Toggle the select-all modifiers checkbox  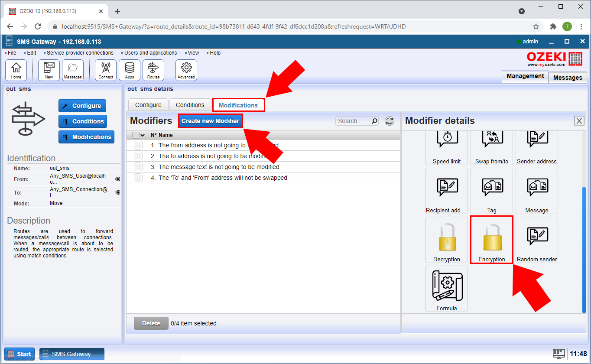[136, 135]
